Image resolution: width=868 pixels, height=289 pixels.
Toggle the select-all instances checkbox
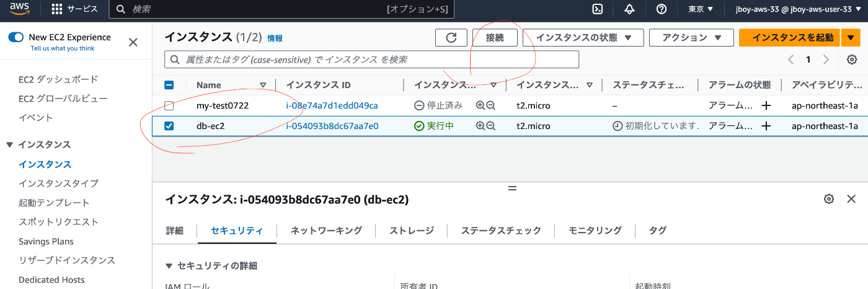tap(169, 86)
